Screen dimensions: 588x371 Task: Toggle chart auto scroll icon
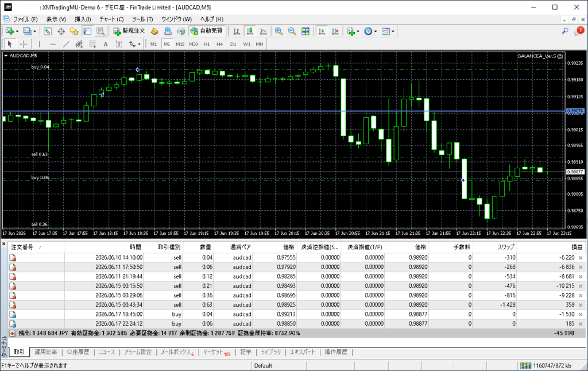pos(322,31)
